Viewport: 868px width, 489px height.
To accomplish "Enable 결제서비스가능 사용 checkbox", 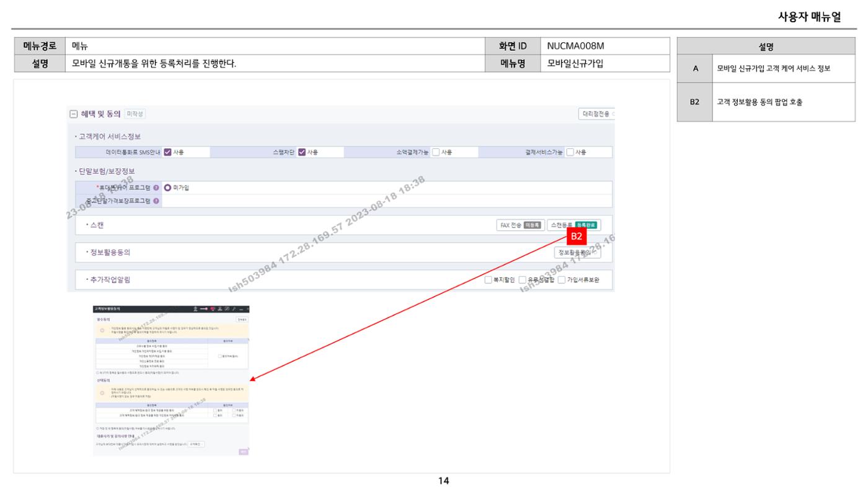I will [x=570, y=153].
